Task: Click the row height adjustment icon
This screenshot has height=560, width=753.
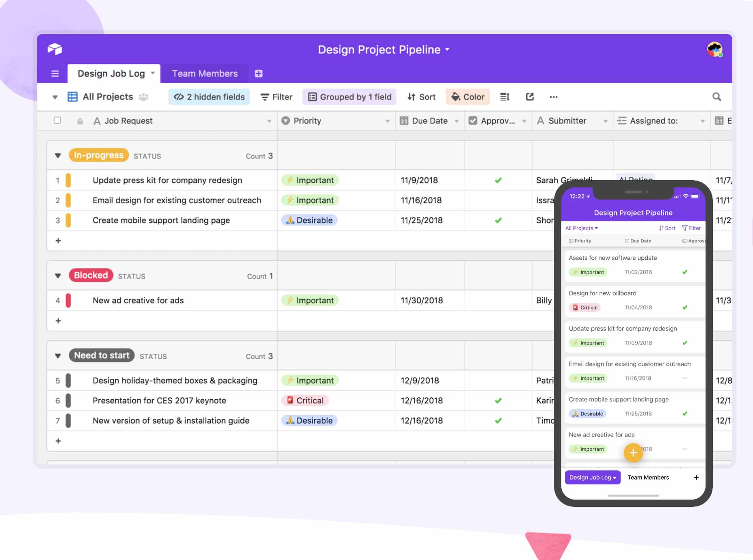Action: pyautogui.click(x=505, y=97)
